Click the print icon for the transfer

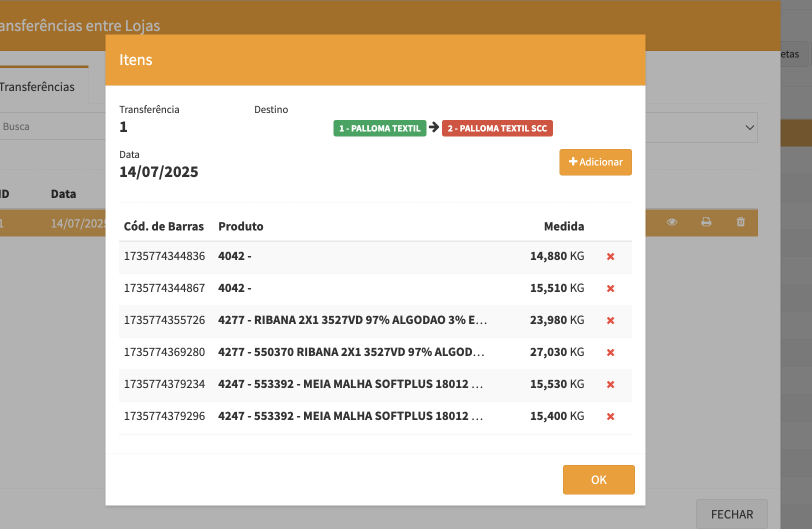click(x=706, y=222)
